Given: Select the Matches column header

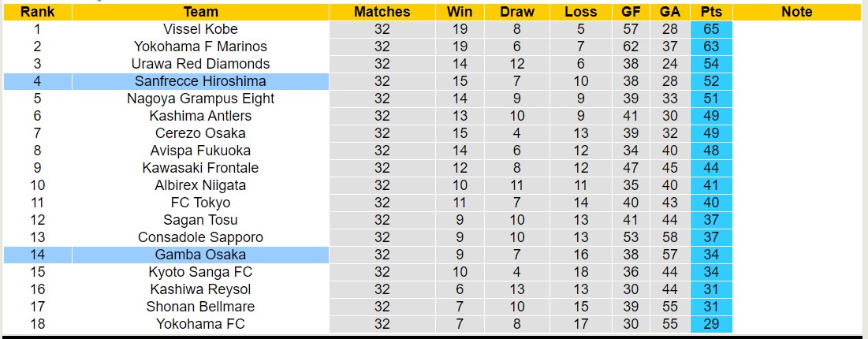Looking at the screenshot, I should [x=382, y=12].
